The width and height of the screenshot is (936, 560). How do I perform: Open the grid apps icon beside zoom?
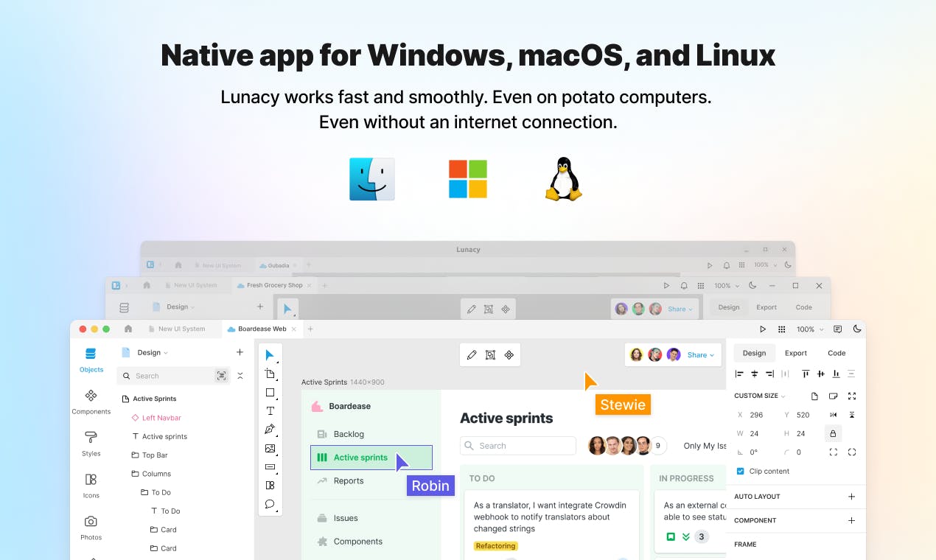(x=782, y=329)
